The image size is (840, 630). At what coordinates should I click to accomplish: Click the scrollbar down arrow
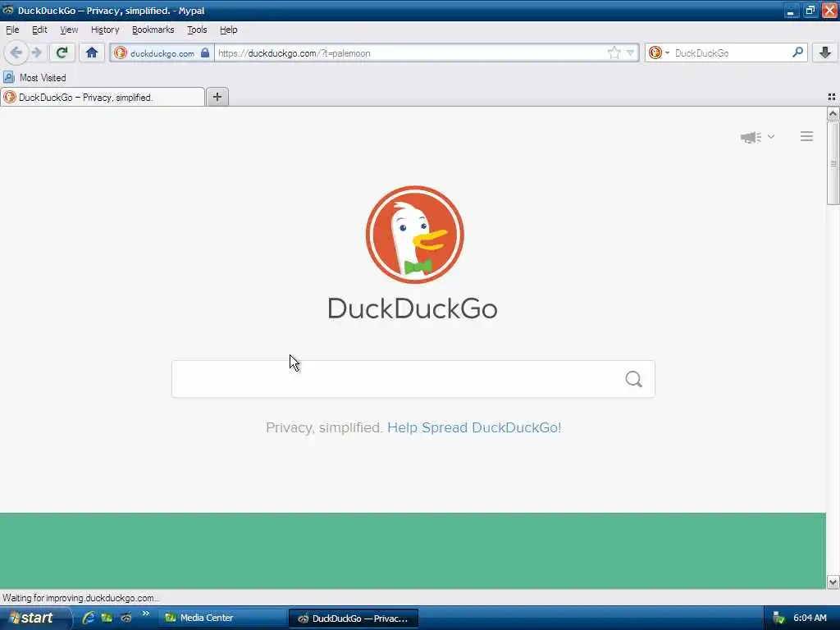[833, 582]
